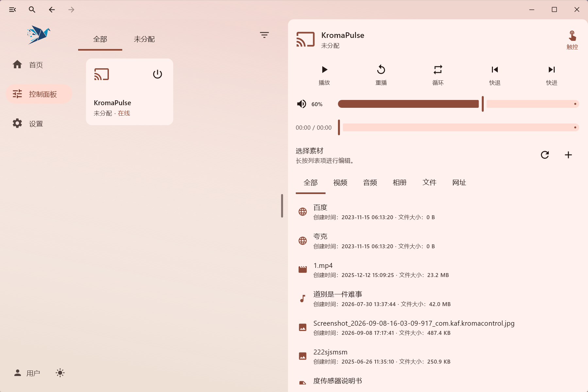The width and height of the screenshot is (588, 392).
Task: Select the 视频 material tab
Action: [x=340, y=183]
